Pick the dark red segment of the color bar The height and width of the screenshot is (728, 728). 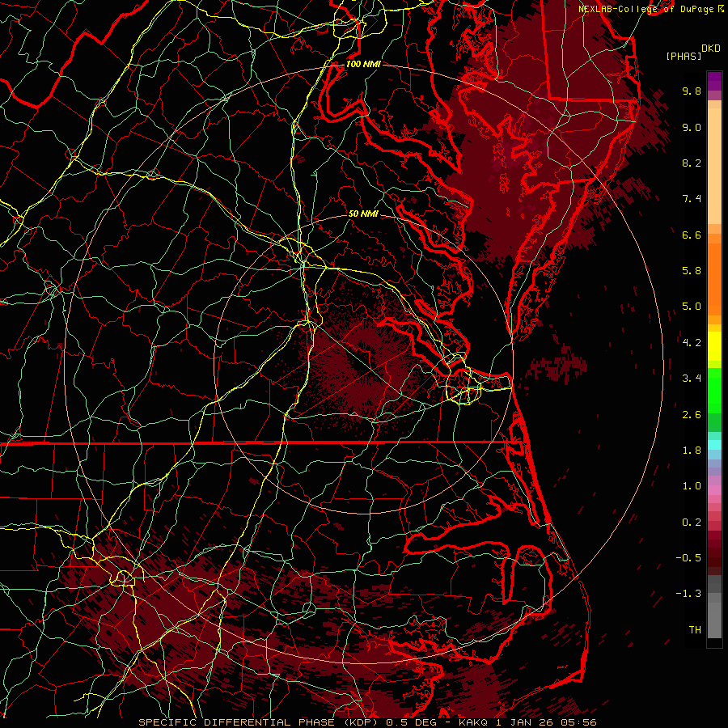click(714, 552)
